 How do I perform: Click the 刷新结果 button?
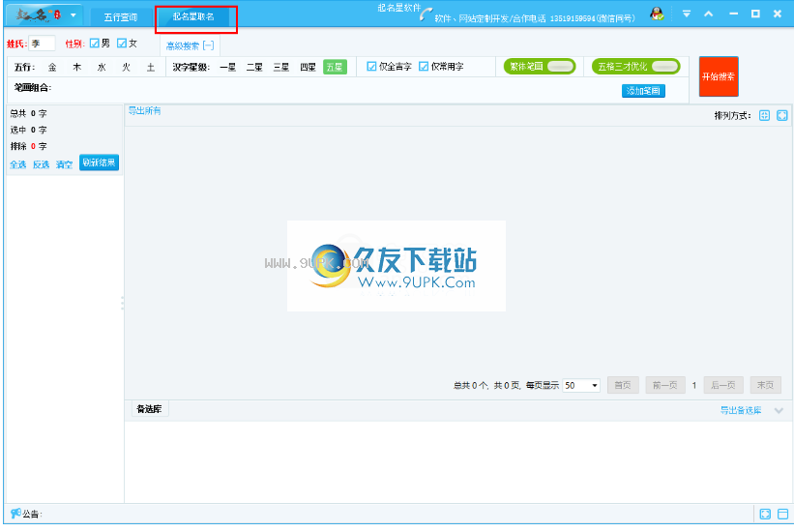click(99, 163)
